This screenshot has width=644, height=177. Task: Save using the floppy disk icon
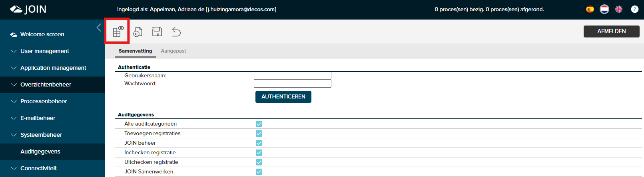pyautogui.click(x=157, y=31)
